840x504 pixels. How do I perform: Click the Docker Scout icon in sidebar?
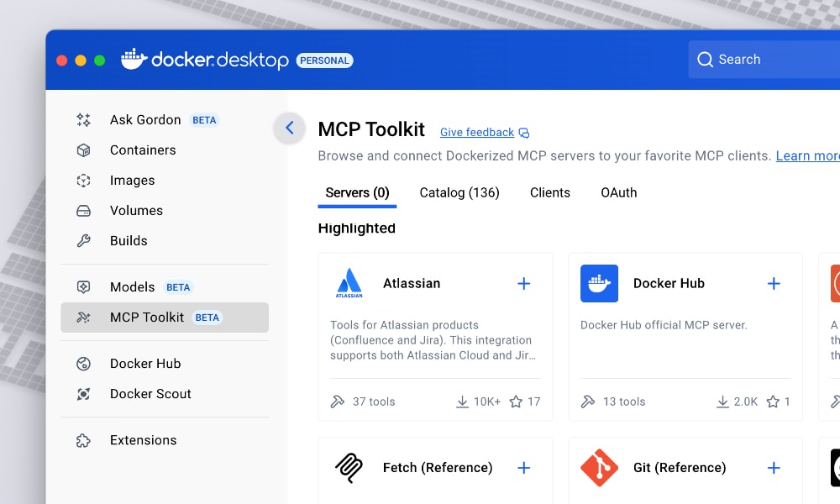83,394
